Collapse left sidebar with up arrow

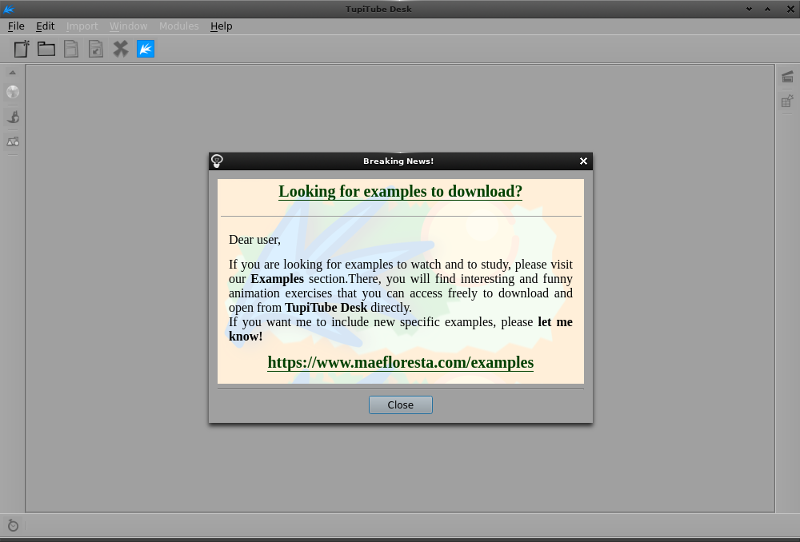click(13, 72)
